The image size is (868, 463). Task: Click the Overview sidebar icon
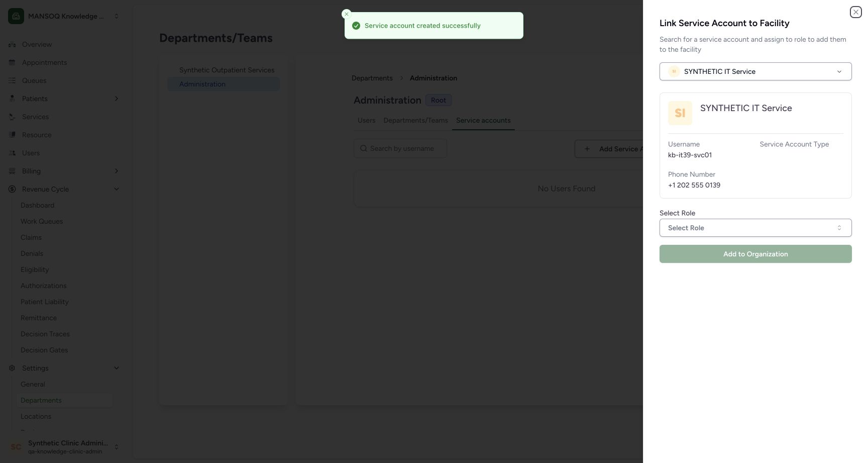point(12,44)
